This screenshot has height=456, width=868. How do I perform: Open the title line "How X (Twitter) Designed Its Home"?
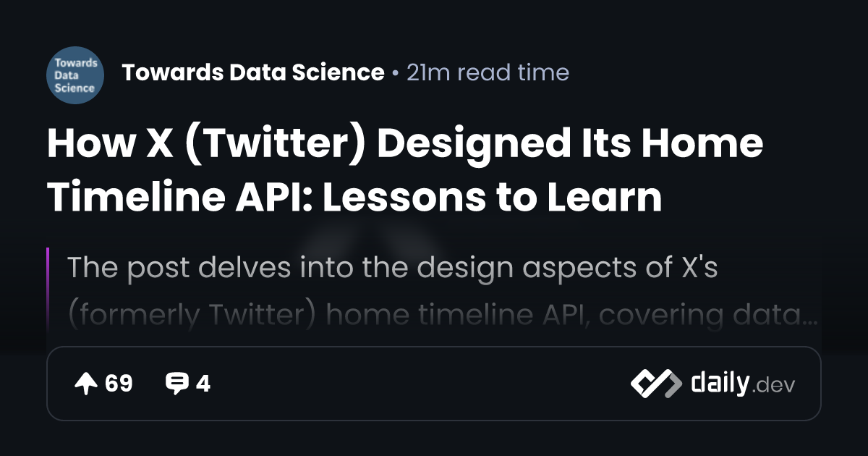coord(404,143)
